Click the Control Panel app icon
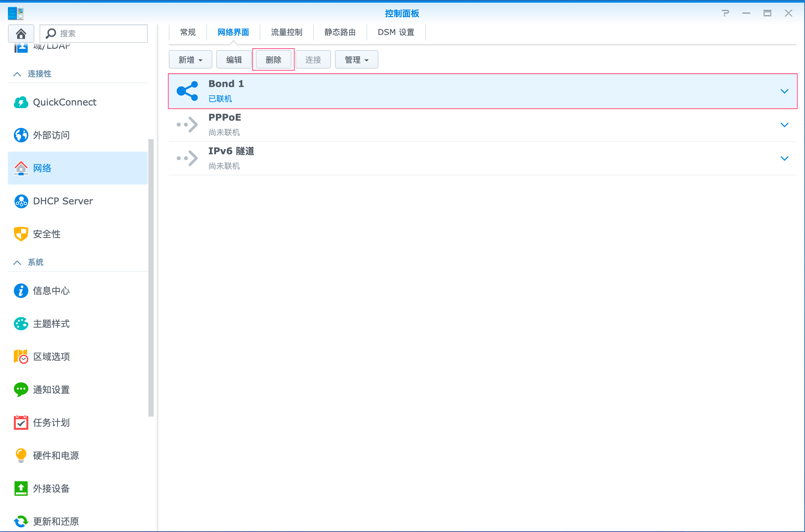 15,13
